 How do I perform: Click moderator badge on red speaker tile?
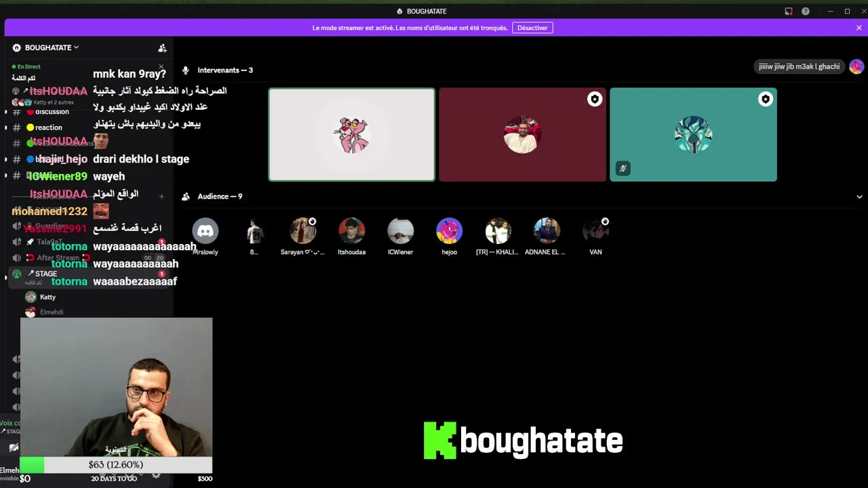click(x=595, y=100)
